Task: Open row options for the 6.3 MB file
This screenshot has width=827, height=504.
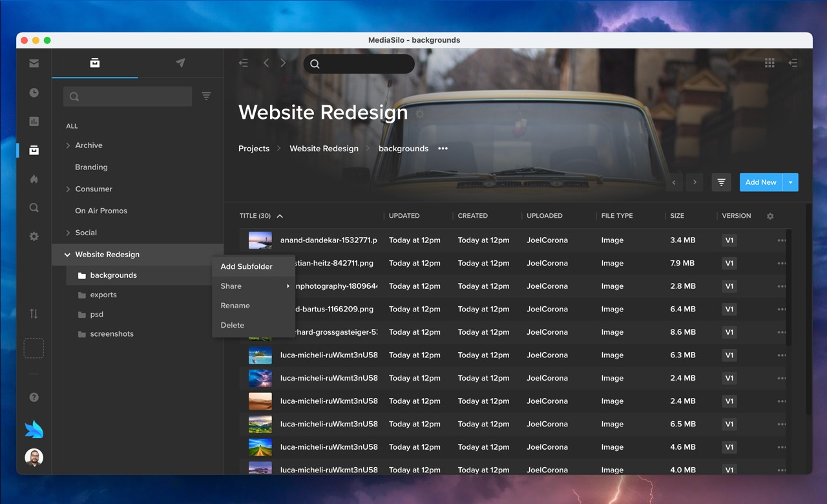Action: pyautogui.click(x=782, y=355)
